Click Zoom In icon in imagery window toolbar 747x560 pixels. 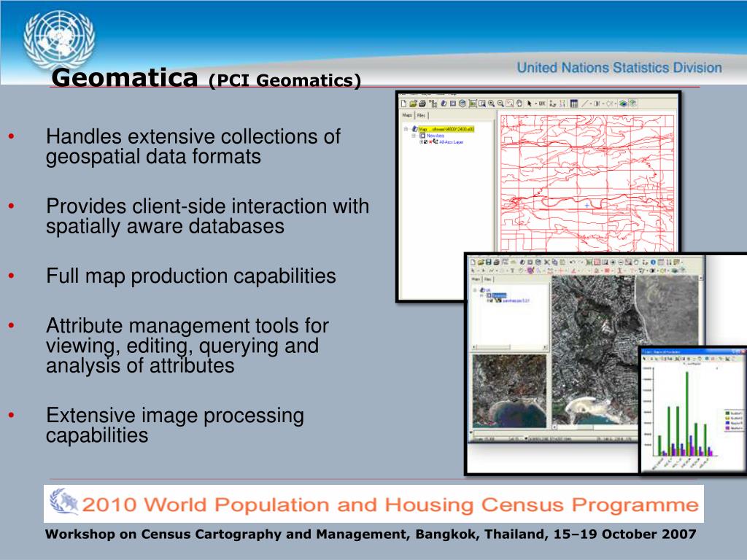click(x=613, y=262)
